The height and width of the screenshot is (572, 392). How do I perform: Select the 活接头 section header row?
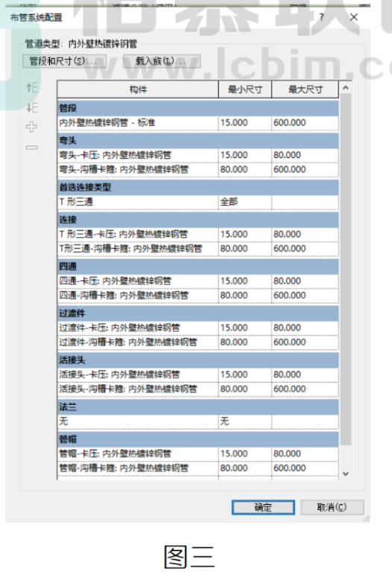(x=198, y=360)
